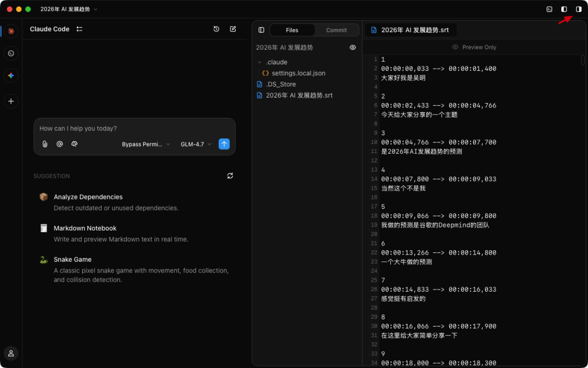Click the editor vertical scrollbar

[x=583, y=60]
